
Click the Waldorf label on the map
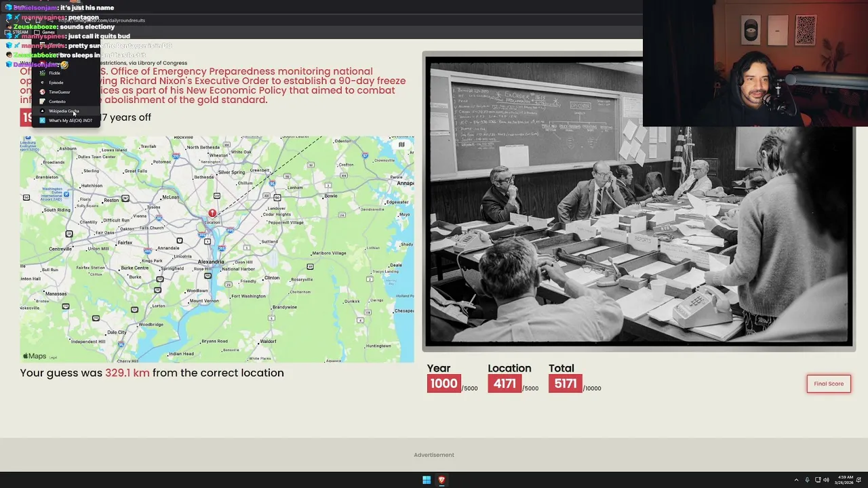pos(268,341)
